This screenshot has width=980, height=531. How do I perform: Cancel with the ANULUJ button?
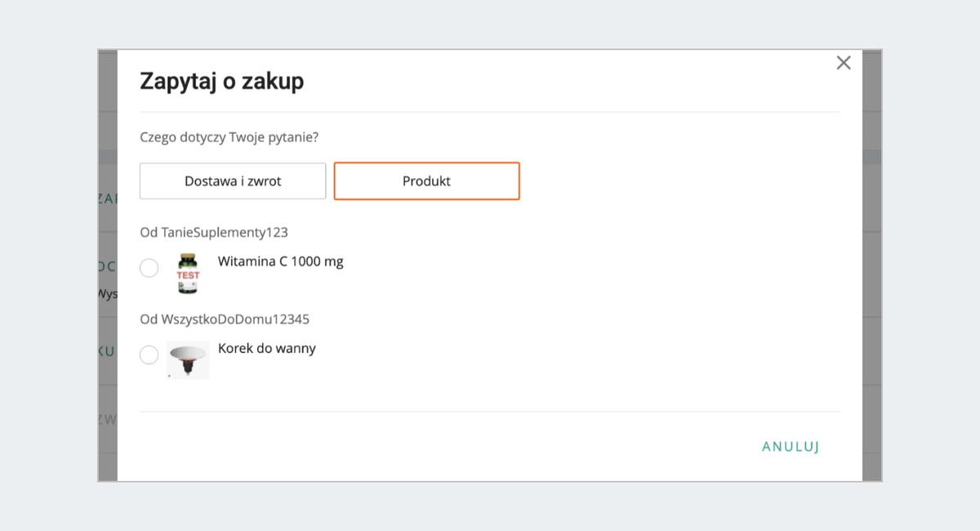790,447
